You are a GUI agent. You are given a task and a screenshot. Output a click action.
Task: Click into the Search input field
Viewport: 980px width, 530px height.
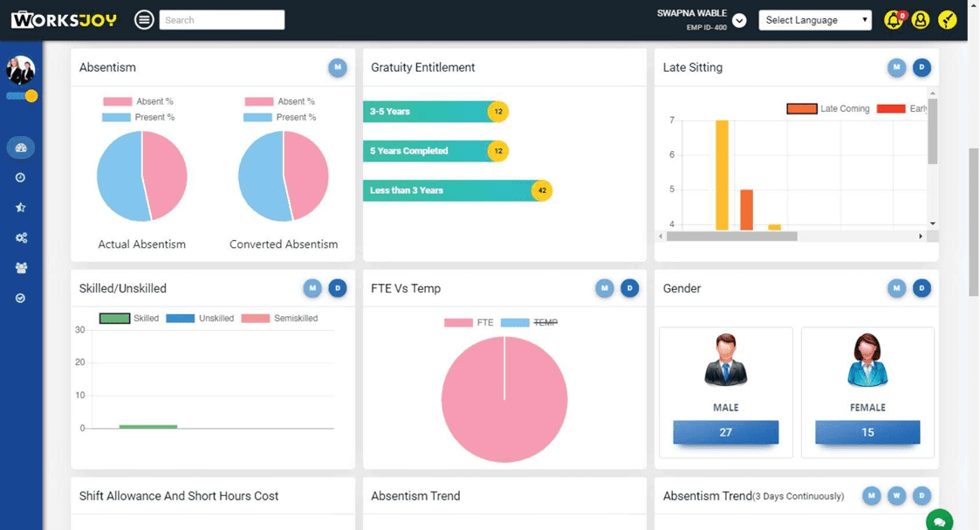[x=222, y=20]
